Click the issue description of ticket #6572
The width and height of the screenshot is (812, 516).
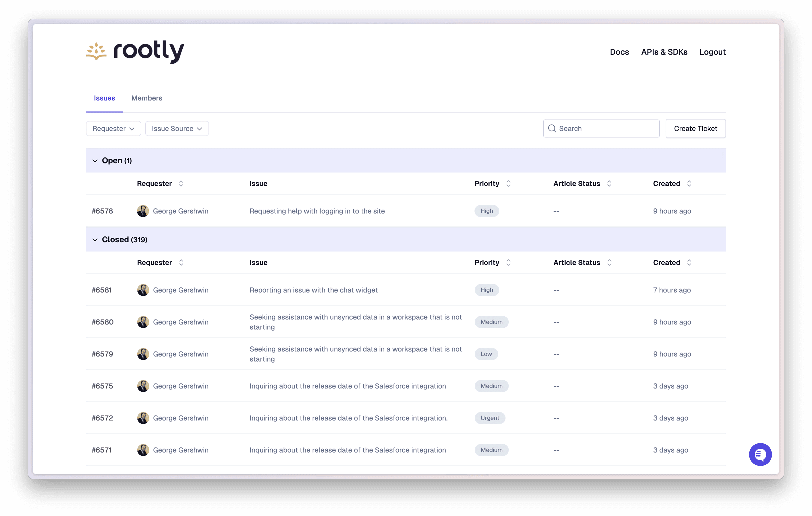click(348, 418)
